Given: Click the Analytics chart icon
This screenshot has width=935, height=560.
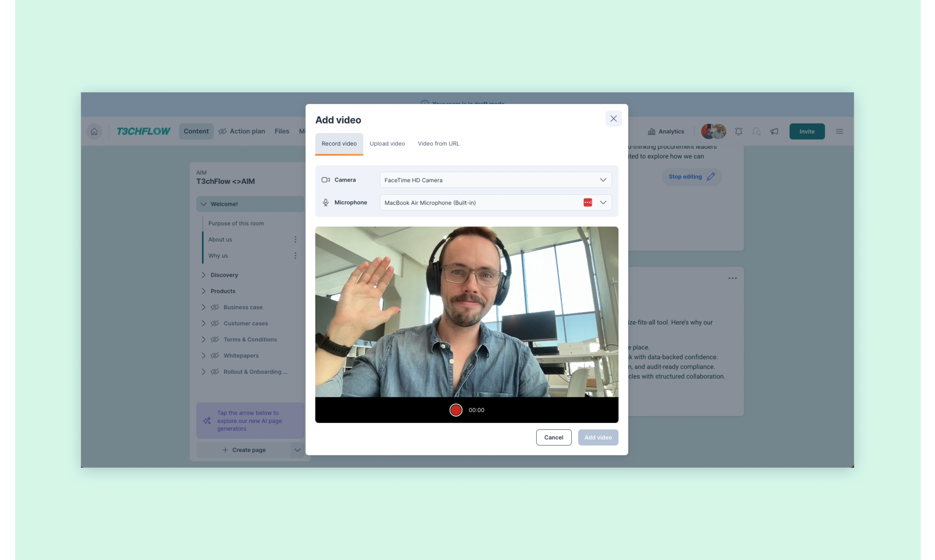Looking at the screenshot, I should click(651, 131).
